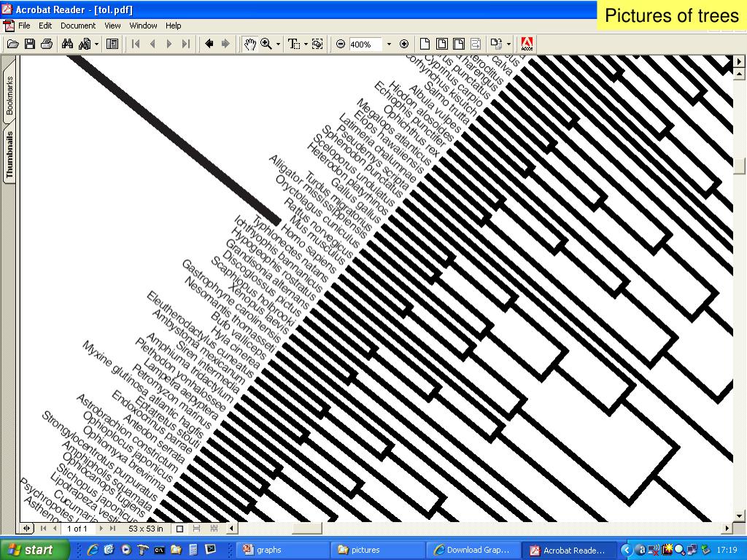The image size is (747, 560).
Task: Select Single Page layout in the status bar
Action: (179, 528)
